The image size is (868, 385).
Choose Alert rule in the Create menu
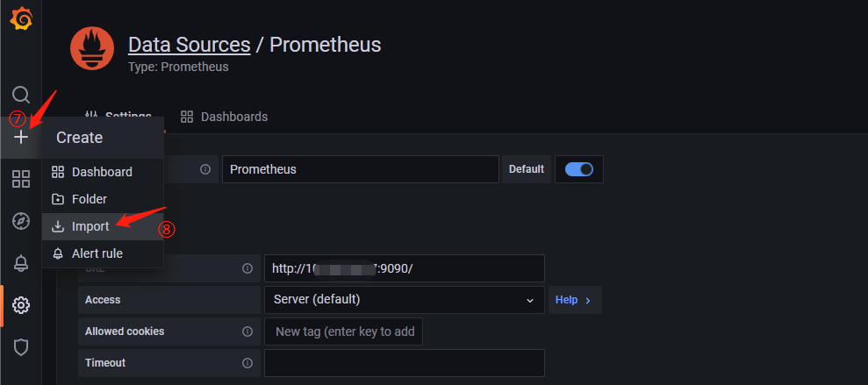click(x=97, y=253)
